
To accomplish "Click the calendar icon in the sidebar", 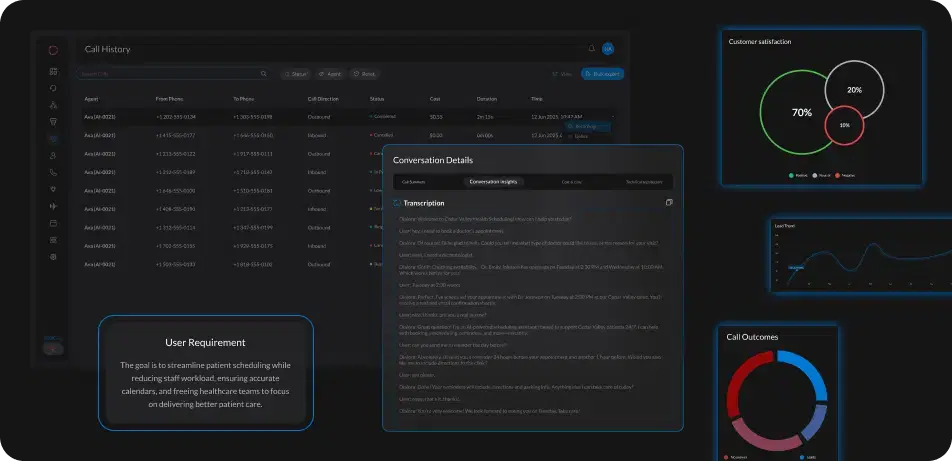I will tap(53, 223).
